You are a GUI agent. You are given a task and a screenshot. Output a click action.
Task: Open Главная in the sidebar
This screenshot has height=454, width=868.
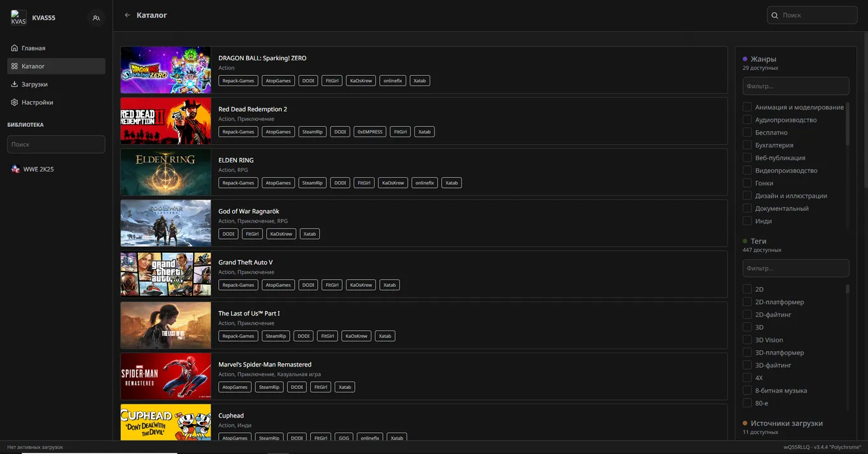coord(56,48)
